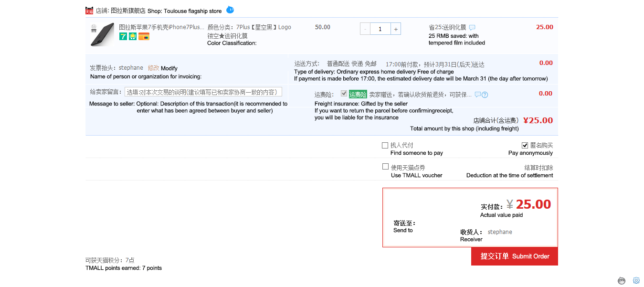The height and width of the screenshot is (287, 644).
Task: Click the red Submit Order button
Action: tap(514, 256)
